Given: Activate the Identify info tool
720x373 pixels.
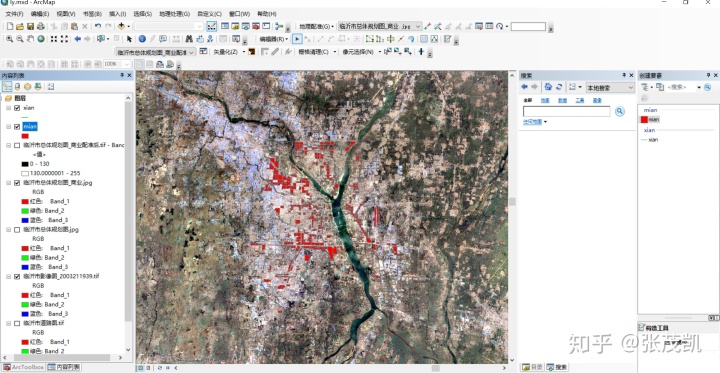Looking at the screenshot, I should point(142,39).
